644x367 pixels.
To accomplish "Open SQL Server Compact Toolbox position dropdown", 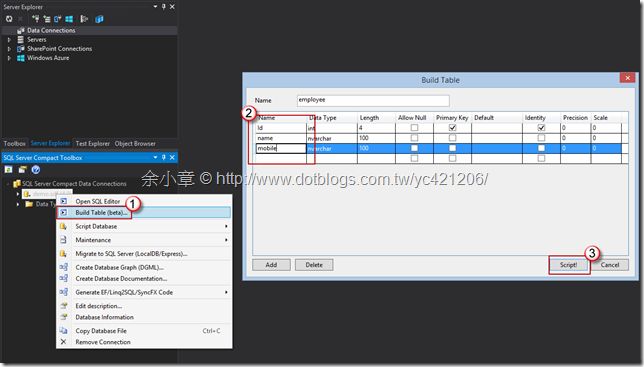I will pyautogui.click(x=155, y=157).
